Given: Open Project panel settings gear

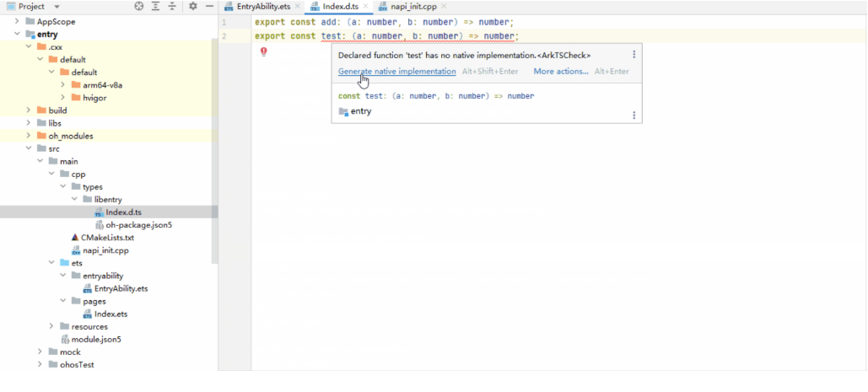Looking at the screenshot, I should 192,6.
